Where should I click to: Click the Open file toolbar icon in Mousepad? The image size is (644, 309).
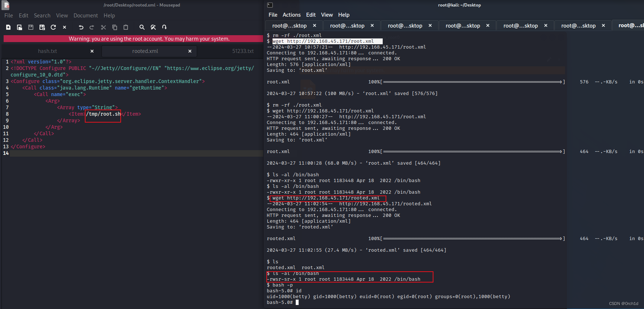click(x=20, y=27)
